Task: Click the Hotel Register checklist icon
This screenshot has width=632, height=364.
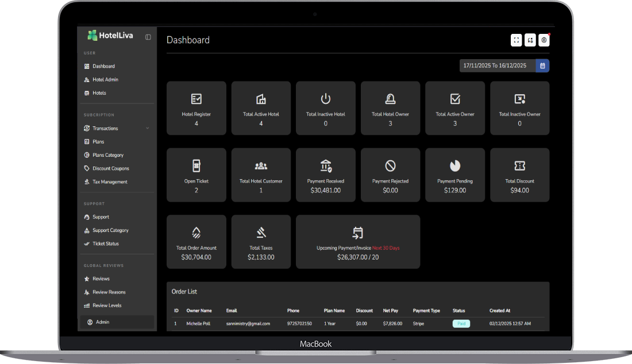Action: tap(196, 99)
